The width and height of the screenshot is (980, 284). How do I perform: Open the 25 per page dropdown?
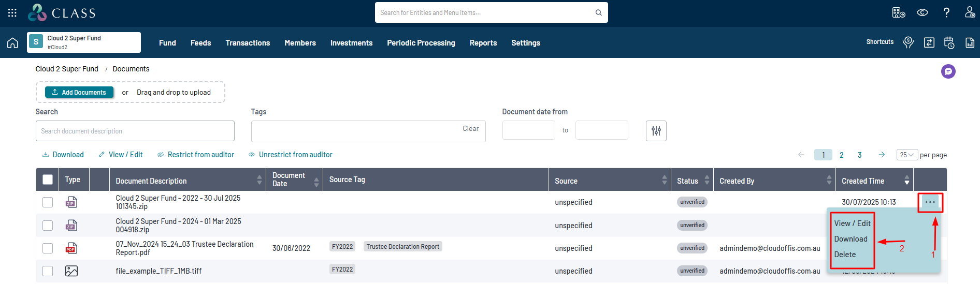pyautogui.click(x=907, y=155)
